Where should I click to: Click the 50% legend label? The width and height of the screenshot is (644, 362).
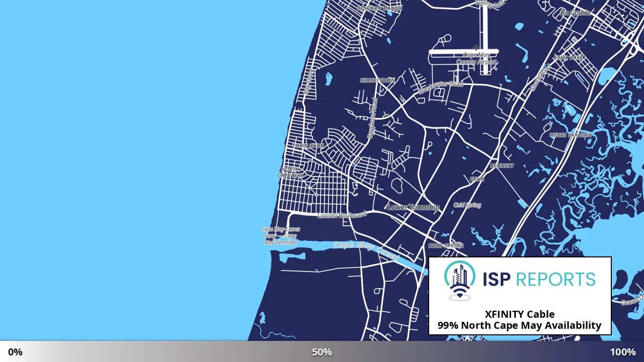tap(322, 352)
